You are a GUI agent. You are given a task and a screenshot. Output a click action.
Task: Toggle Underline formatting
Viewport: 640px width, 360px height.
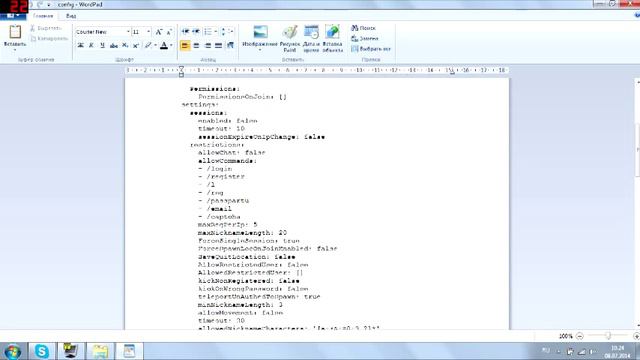pyautogui.click(x=102, y=45)
